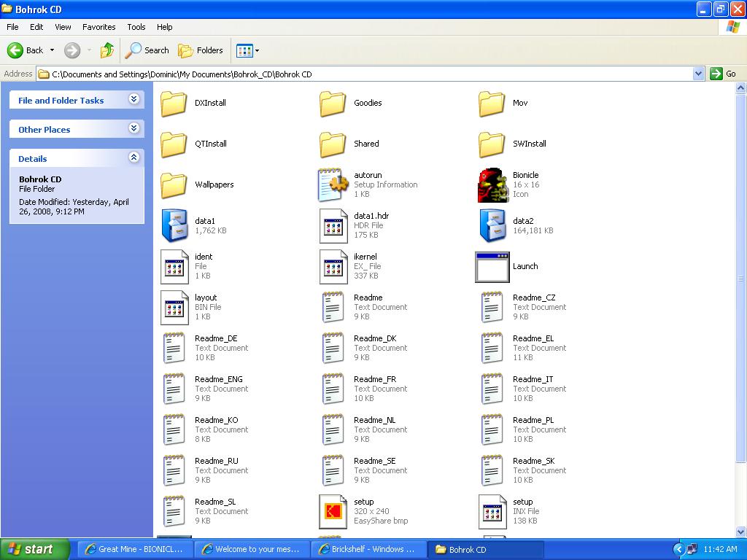
Task: Click the Up folder toolbar icon
Action: point(107,50)
